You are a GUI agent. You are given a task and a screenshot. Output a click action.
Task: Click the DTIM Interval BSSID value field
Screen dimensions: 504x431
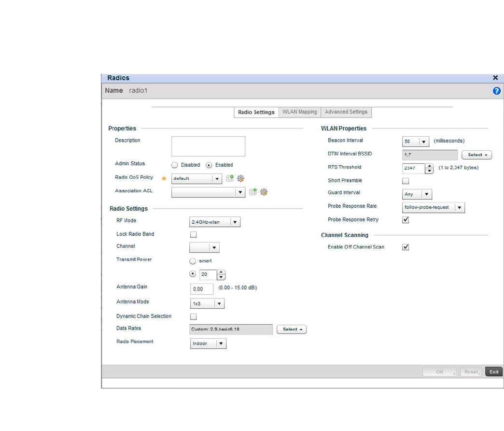pos(430,155)
